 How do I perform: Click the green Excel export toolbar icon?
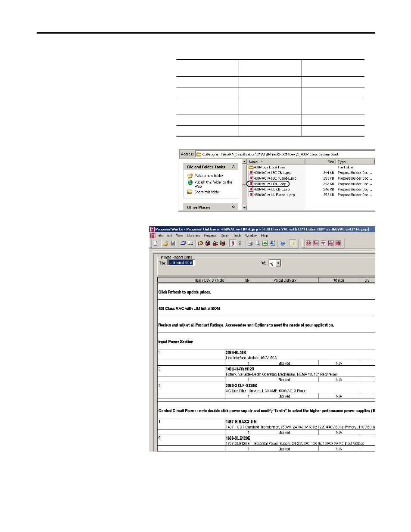(x=265, y=243)
